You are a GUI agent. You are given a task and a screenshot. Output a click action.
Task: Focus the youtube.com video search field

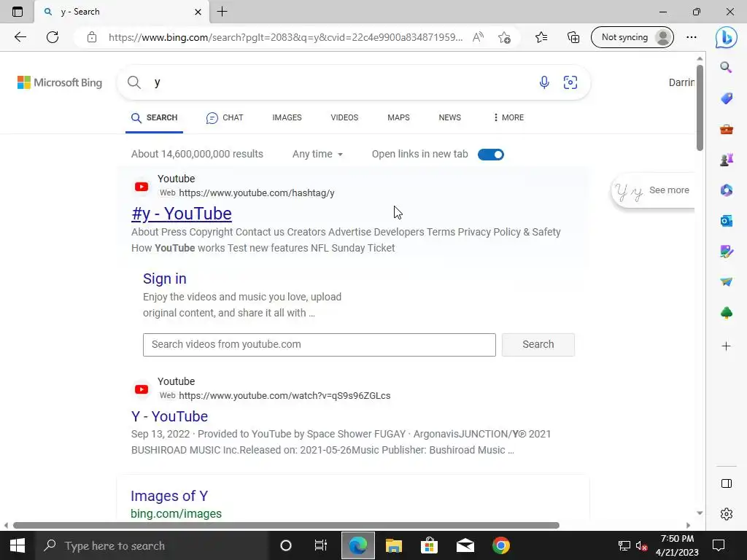tap(320, 344)
